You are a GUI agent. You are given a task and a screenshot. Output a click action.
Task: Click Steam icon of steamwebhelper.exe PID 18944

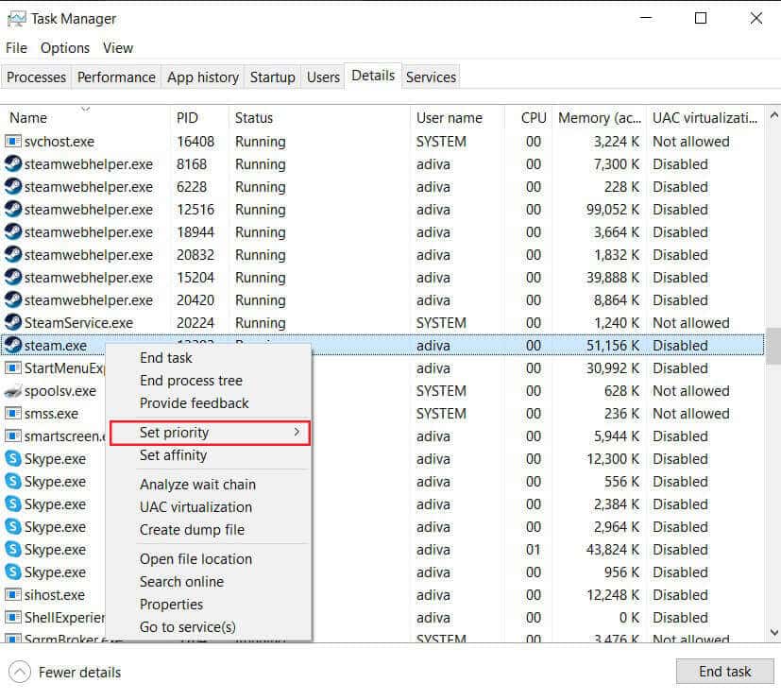click(13, 232)
